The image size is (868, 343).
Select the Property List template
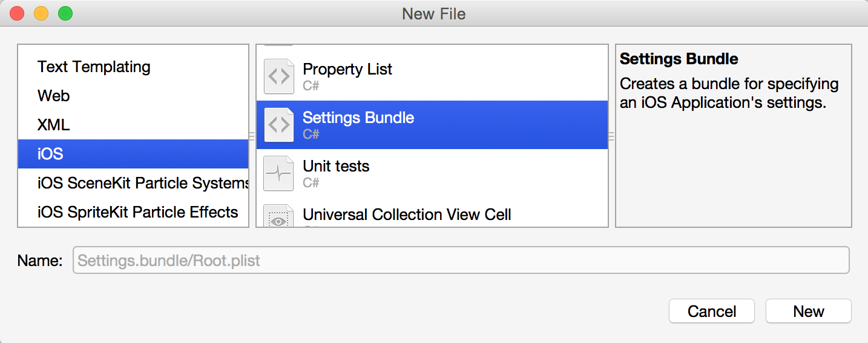(347, 70)
